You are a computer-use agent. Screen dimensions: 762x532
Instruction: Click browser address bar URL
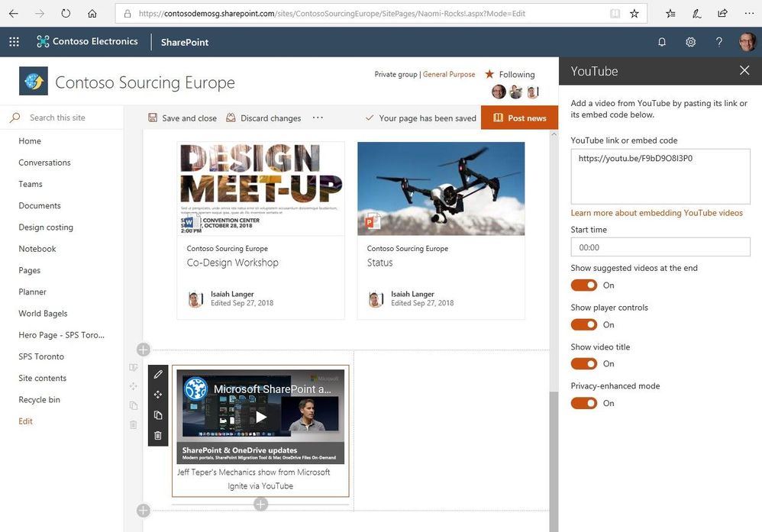click(332, 14)
